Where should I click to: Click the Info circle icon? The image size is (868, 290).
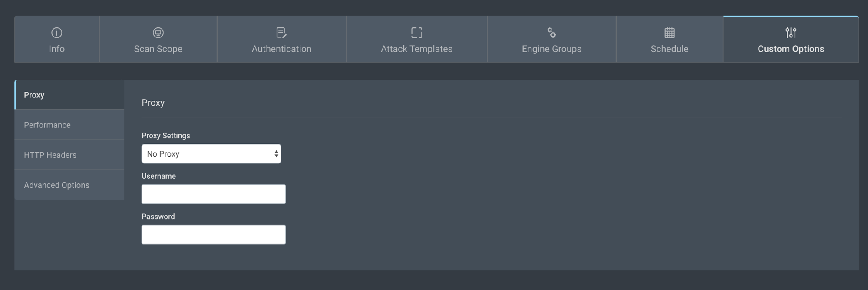tap(56, 33)
